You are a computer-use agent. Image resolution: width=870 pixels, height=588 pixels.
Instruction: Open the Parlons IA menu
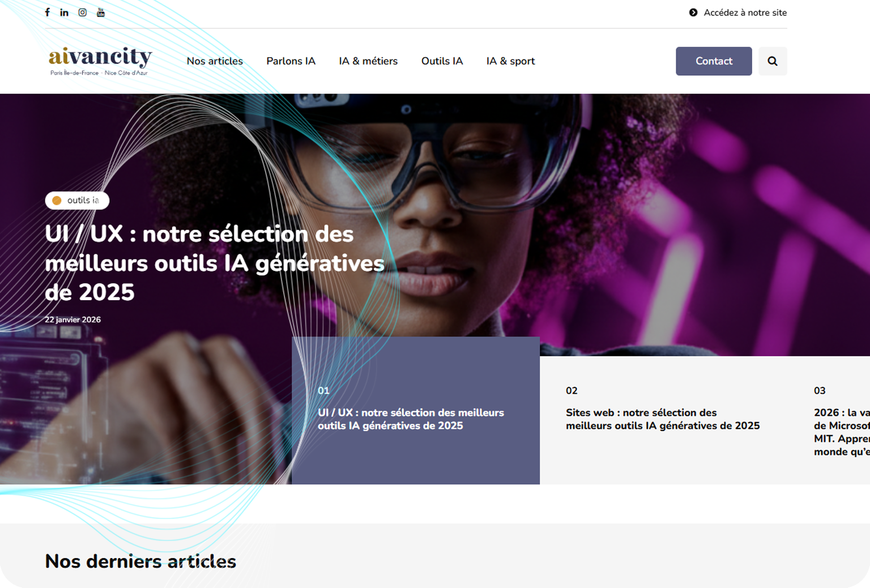click(x=291, y=61)
